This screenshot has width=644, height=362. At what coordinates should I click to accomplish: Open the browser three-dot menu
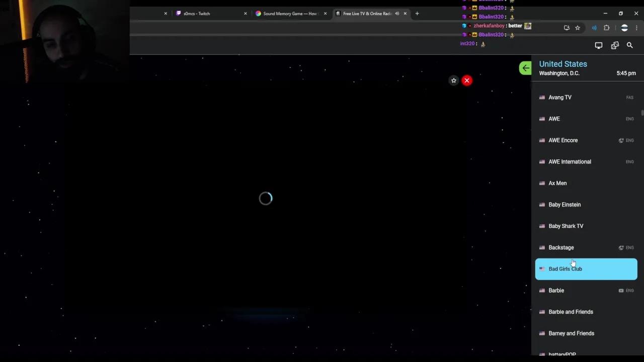[637, 28]
